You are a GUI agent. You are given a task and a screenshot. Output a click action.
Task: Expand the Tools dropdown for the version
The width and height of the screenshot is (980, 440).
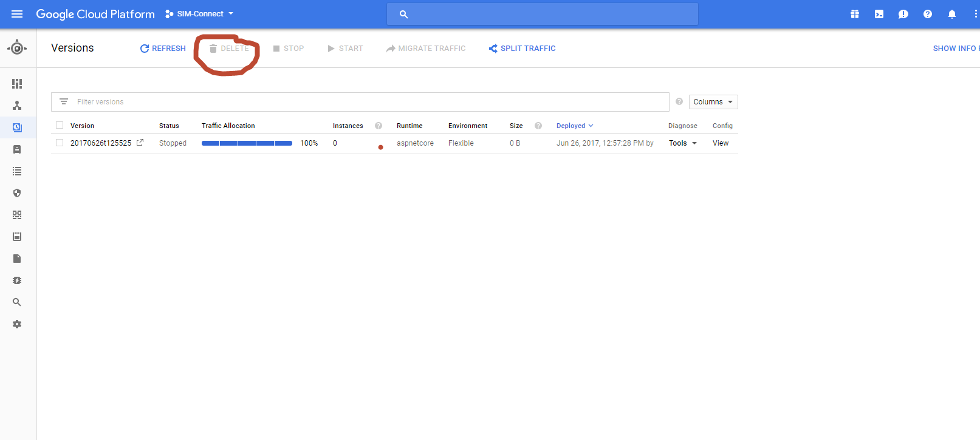tap(683, 143)
